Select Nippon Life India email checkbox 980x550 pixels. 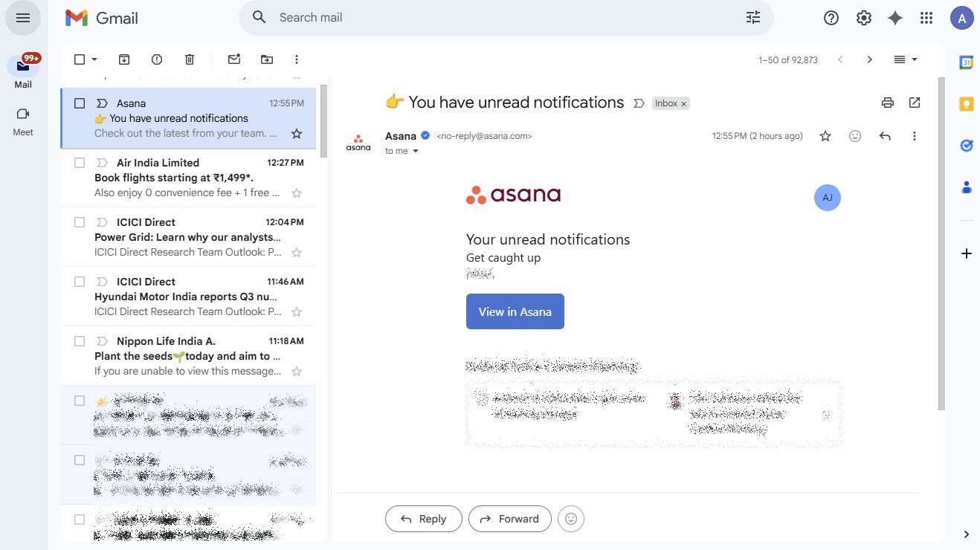pos(80,341)
